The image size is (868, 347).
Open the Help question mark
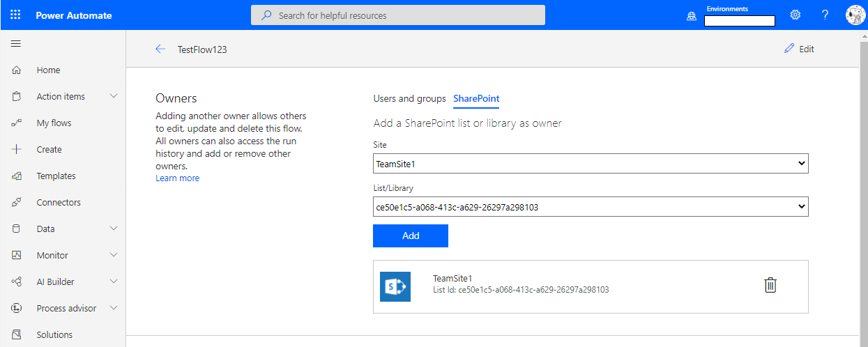click(x=825, y=15)
